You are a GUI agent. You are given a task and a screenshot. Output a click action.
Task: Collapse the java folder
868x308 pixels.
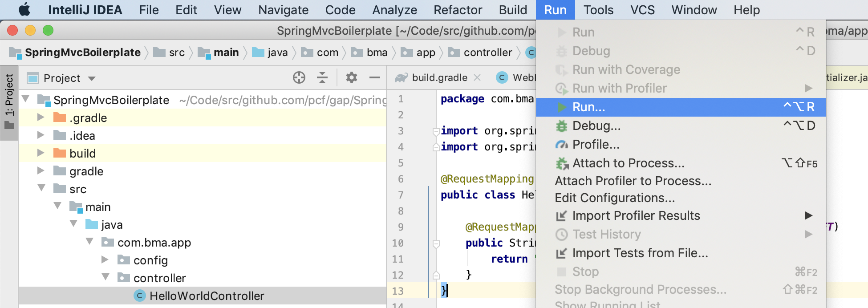pos(73,223)
